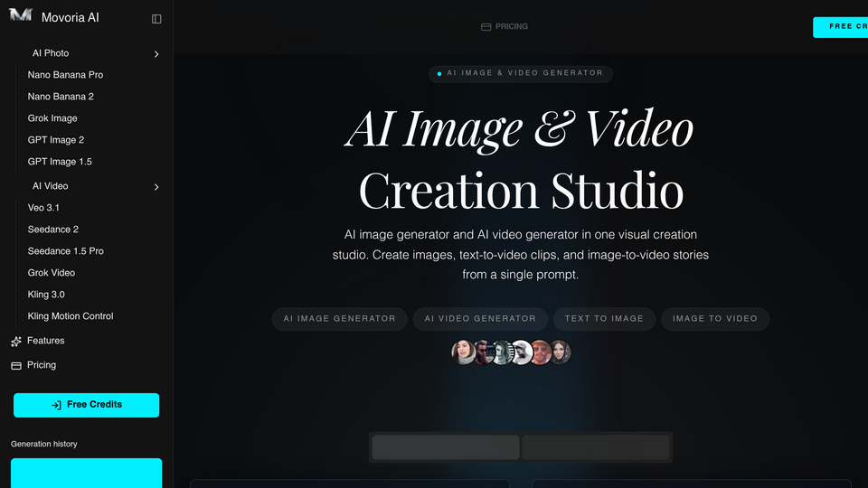Click the AI IMAGE GENERATOR pill
Screen dimensions: 868x488
click(x=339, y=319)
